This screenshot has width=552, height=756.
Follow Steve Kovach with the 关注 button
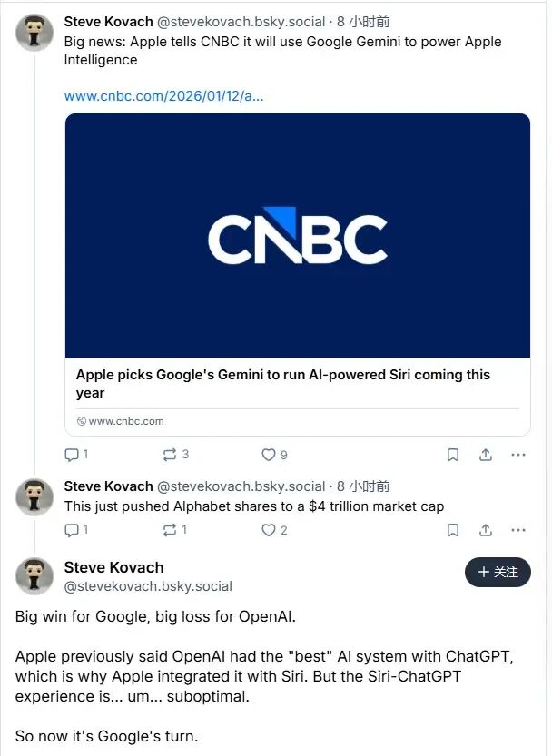pos(498,573)
